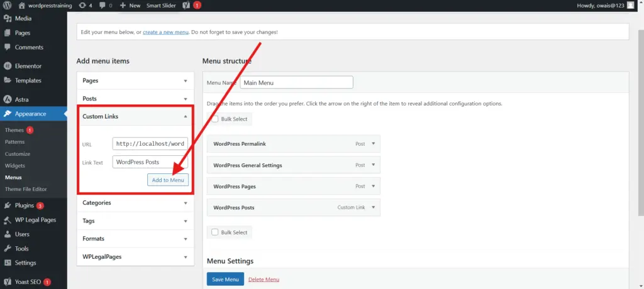
Task: Expand the WordPress Posts custom link arrow
Action: coord(374,207)
